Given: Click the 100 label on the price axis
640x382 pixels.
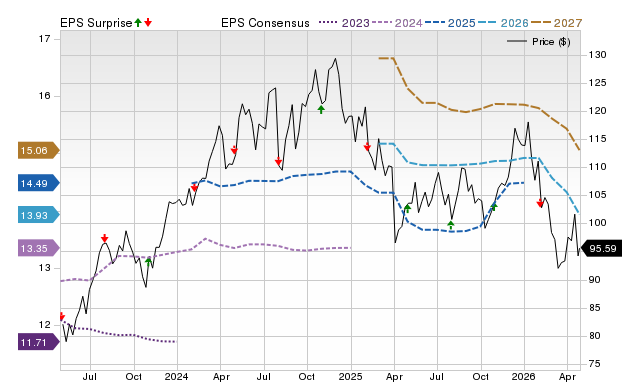Looking at the screenshot, I should point(597,223).
